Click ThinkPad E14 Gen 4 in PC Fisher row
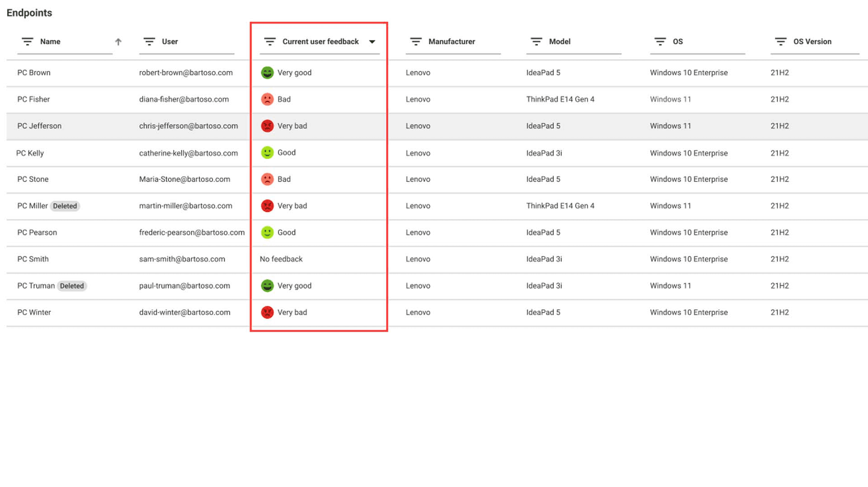 (560, 99)
